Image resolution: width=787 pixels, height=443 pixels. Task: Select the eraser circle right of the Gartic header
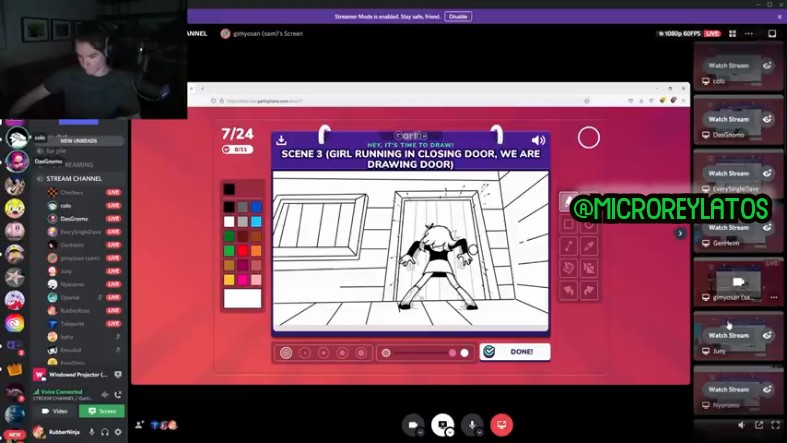click(x=588, y=137)
